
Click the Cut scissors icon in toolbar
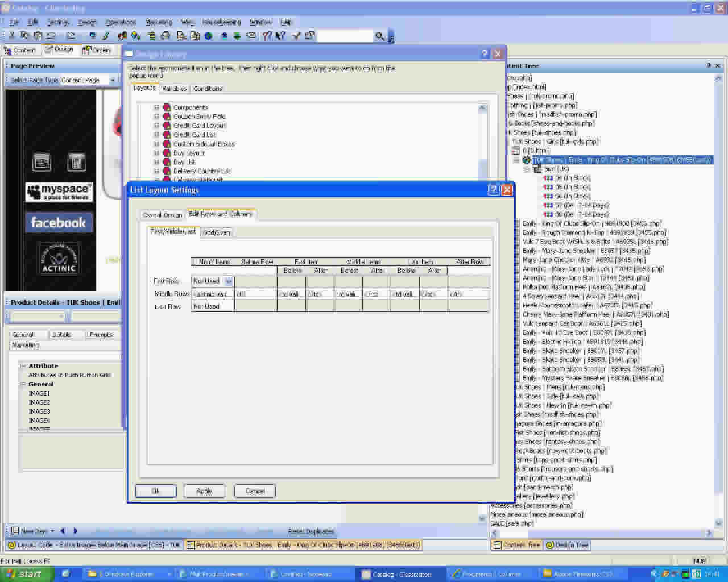pyautogui.click(x=11, y=36)
